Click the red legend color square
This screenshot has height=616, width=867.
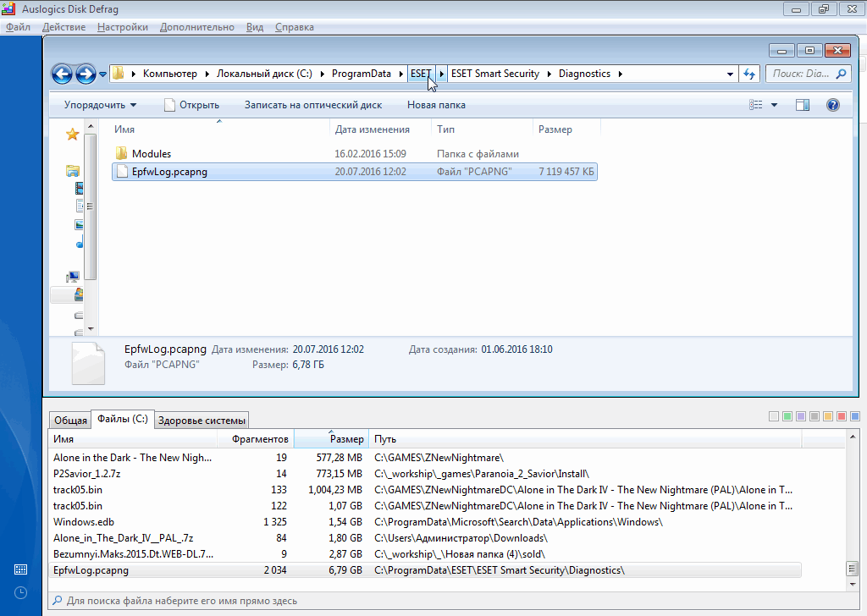coord(842,416)
